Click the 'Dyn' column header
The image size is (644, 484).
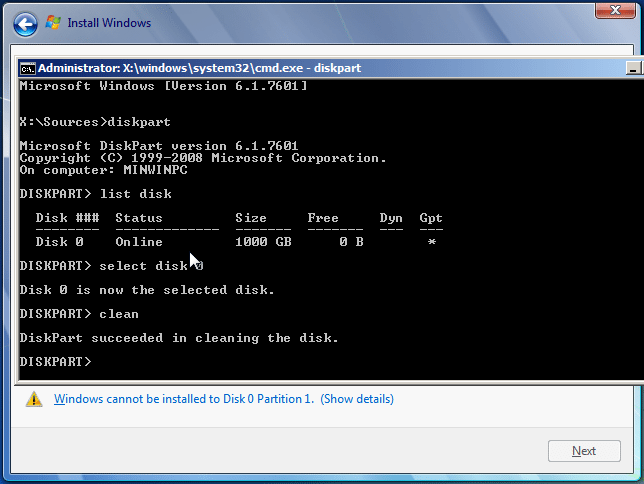[391, 218]
